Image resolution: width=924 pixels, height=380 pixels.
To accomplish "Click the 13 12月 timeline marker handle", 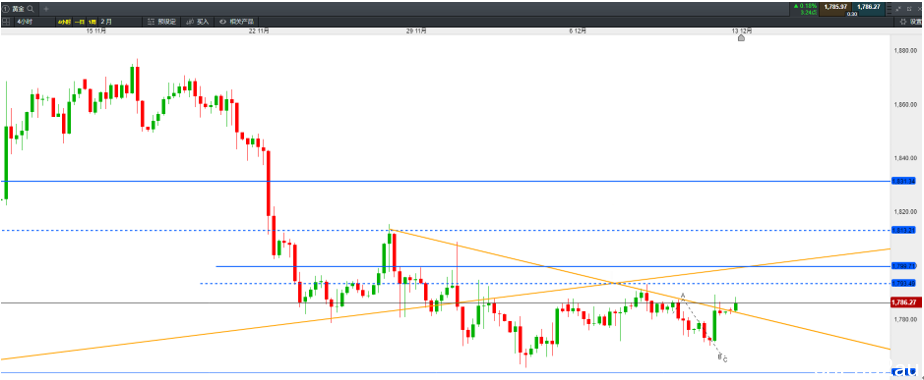I will pos(741,38).
